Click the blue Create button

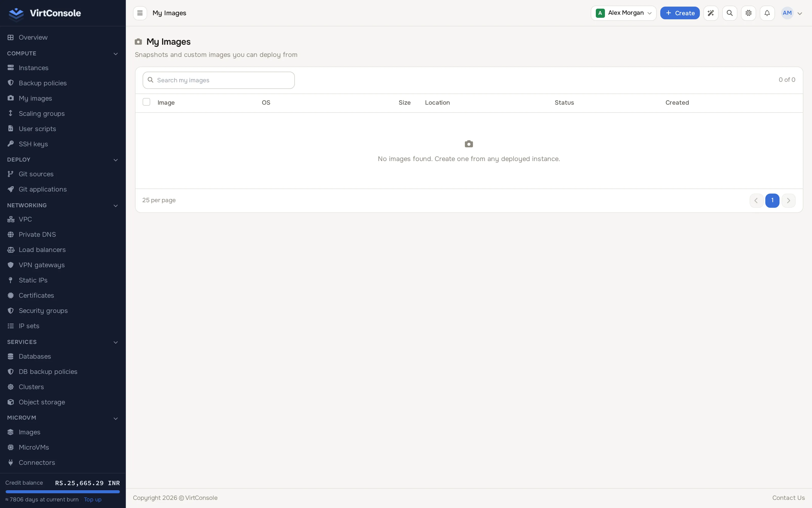coord(680,13)
